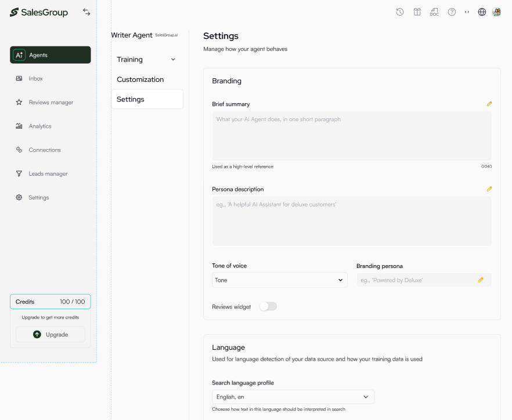Open the AI Doc icon
This screenshot has width=512, height=420.
point(434,12)
